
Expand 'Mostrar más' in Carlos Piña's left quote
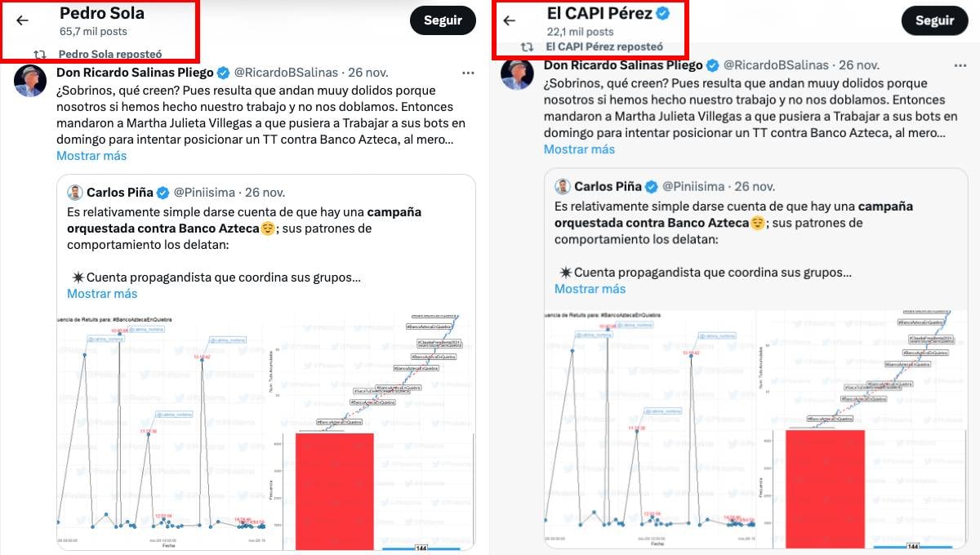(x=102, y=293)
